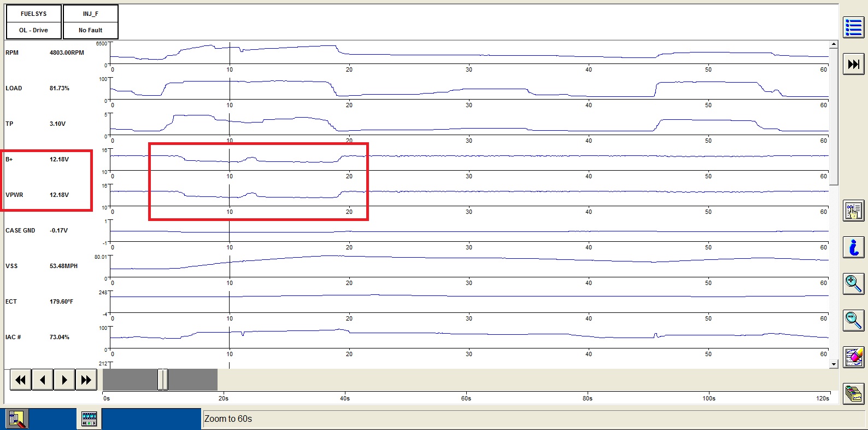Click the vertical scrollbar thumb
Viewport: 868px width, 430px height.
pyautogui.click(x=834, y=117)
